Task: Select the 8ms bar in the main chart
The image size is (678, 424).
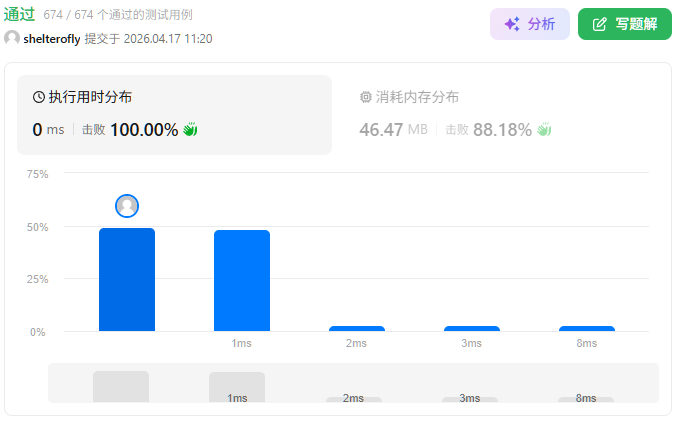Action: click(x=587, y=328)
